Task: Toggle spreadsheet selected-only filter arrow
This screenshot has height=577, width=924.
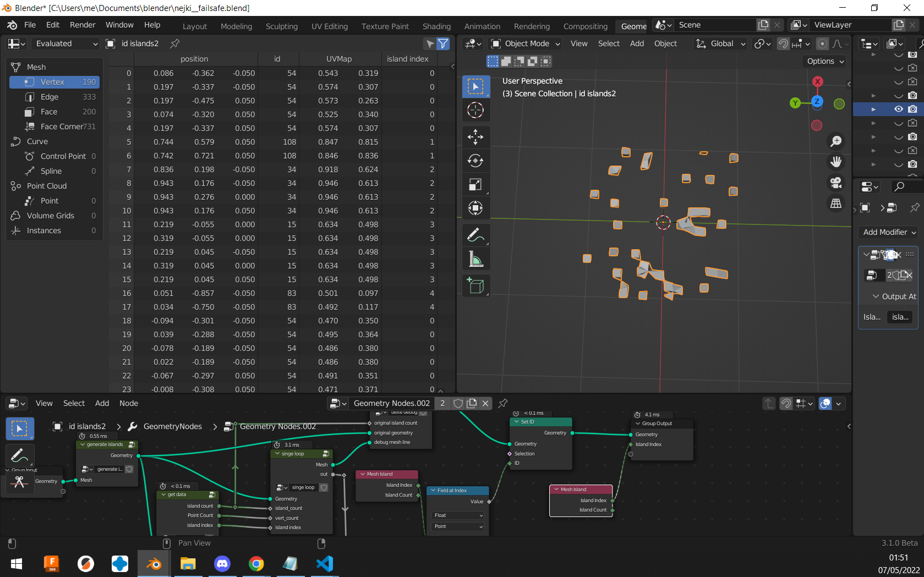Action: (x=430, y=43)
